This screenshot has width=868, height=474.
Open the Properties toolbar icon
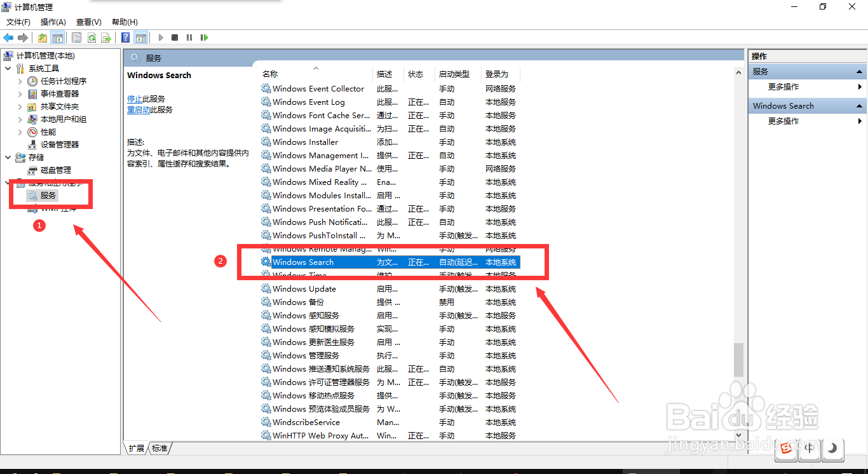(77, 37)
